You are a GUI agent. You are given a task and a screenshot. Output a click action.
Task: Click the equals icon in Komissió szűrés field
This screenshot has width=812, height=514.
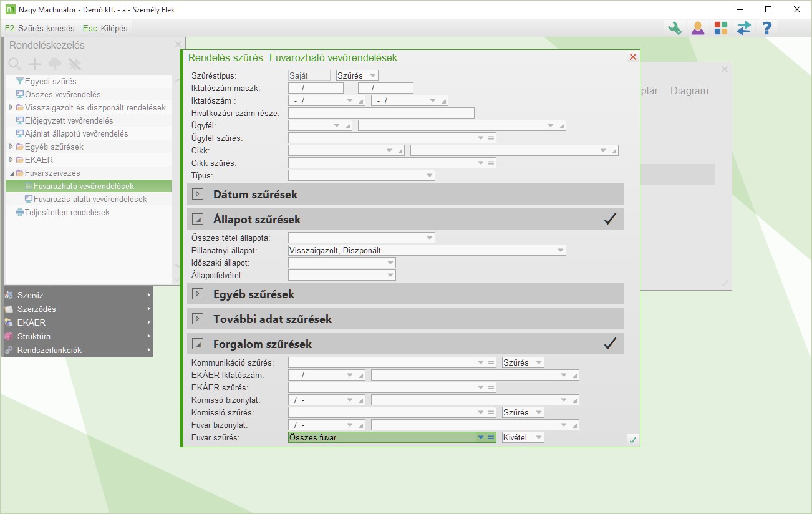pos(491,412)
